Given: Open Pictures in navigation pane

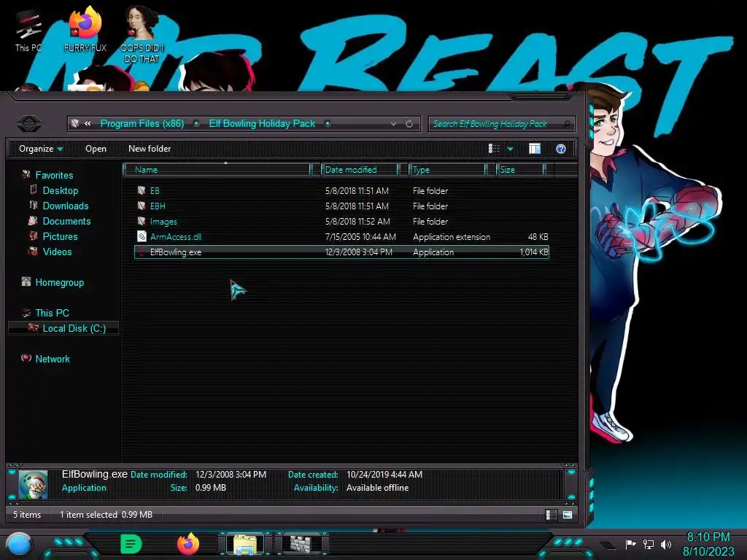Looking at the screenshot, I should (x=60, y=236).
